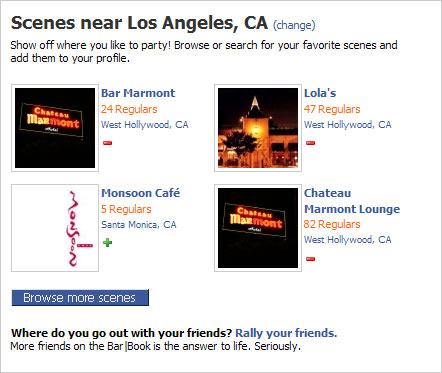The height and width of the screenshot is (373, 442).
Task: View the 24 Regulars of Bar Marmont
Action: point(129,109)
